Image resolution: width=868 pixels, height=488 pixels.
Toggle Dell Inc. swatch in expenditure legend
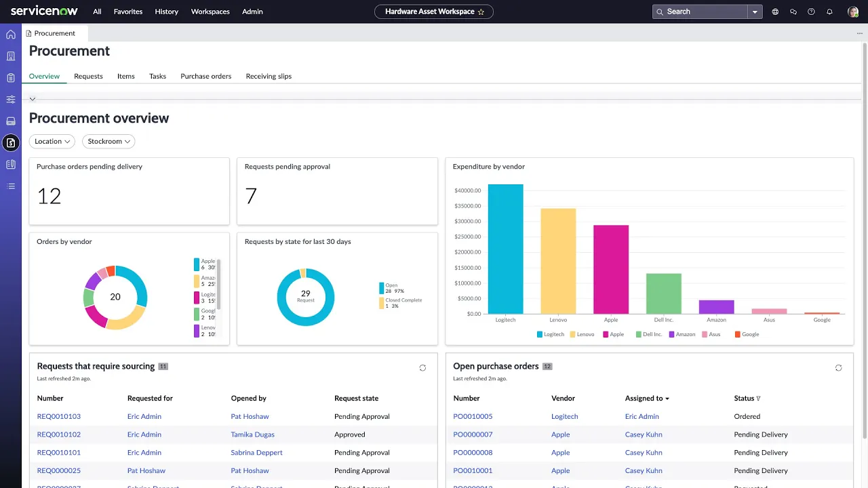[x=639, y=334]
